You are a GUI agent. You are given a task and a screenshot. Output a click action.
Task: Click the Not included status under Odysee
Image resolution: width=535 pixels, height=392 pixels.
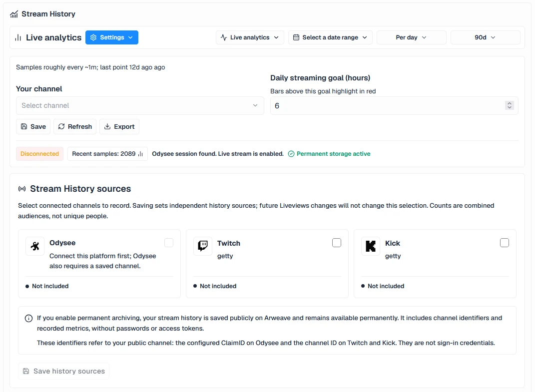click(x=50, y=286)
